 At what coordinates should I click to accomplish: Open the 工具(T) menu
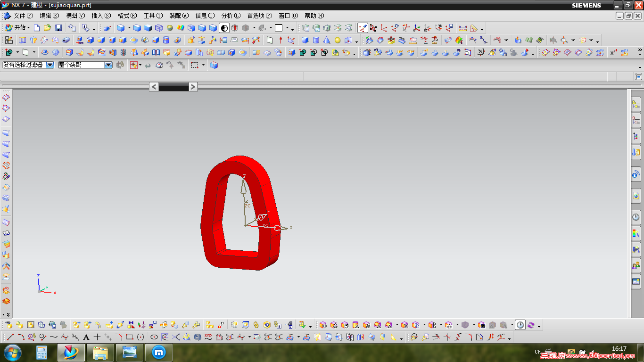153,16
